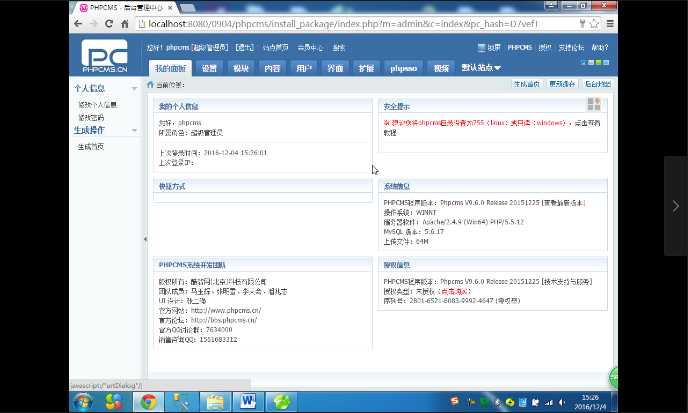Open the taskbar clock showing 15:26

(x=590, y=402)
